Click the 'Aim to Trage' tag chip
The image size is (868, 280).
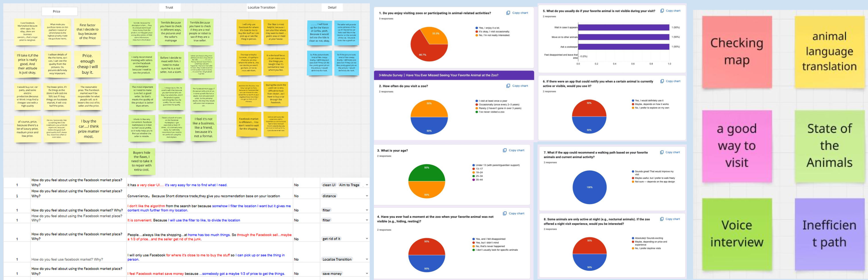(349, 185)
